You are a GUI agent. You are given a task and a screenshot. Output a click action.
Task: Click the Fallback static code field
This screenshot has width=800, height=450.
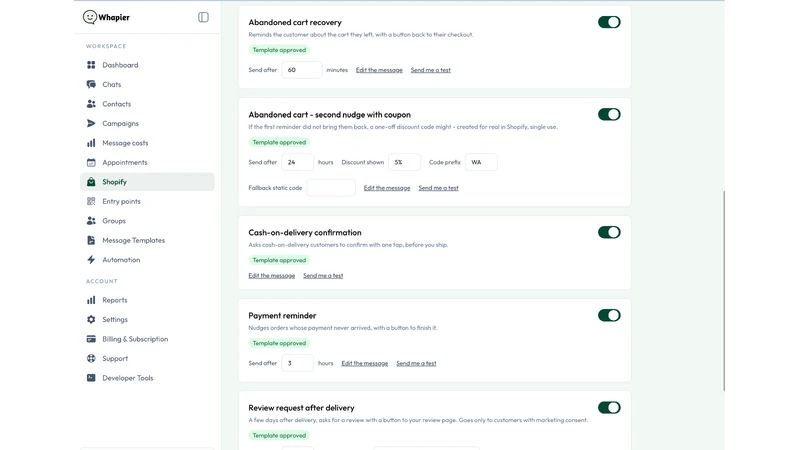point(331,188)
